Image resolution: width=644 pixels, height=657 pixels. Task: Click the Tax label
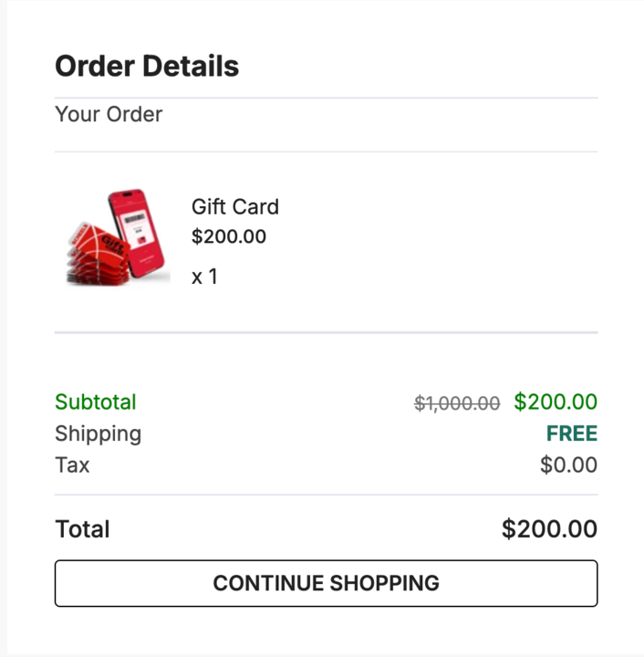72,464
